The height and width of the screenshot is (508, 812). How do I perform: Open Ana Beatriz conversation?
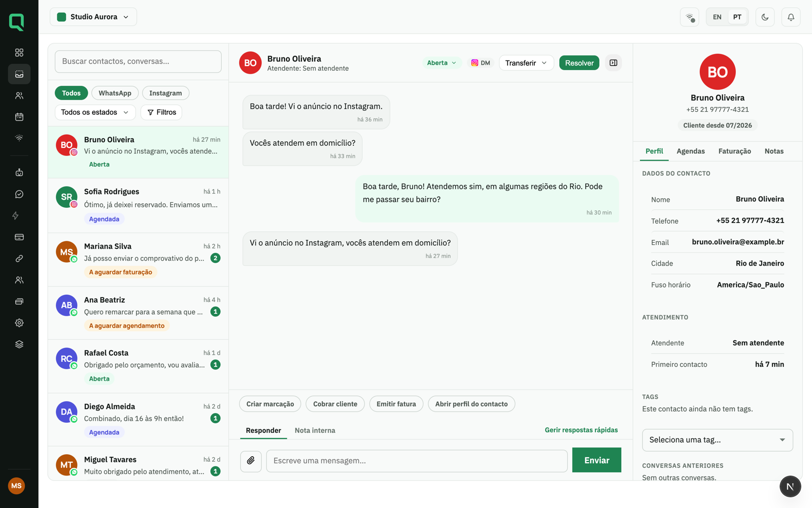[138, 313]
